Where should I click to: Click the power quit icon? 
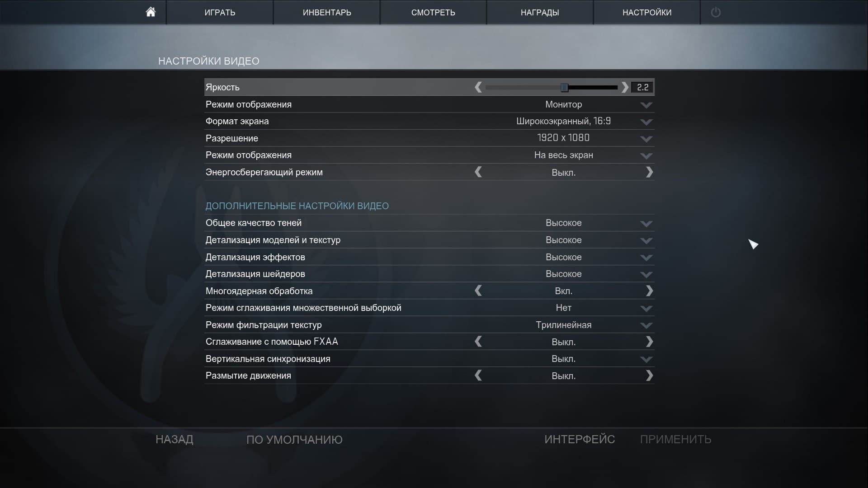coord(715,12)
